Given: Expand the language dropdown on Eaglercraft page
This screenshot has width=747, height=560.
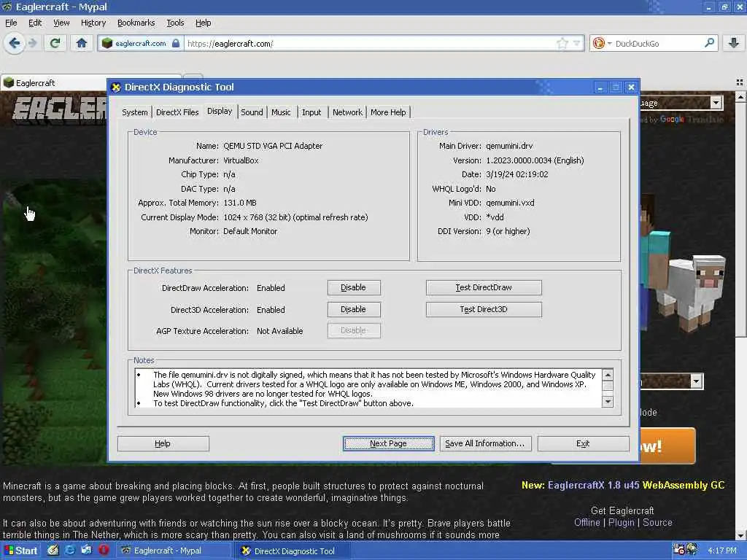Looking at the screenshot, I should coord(716,103).
